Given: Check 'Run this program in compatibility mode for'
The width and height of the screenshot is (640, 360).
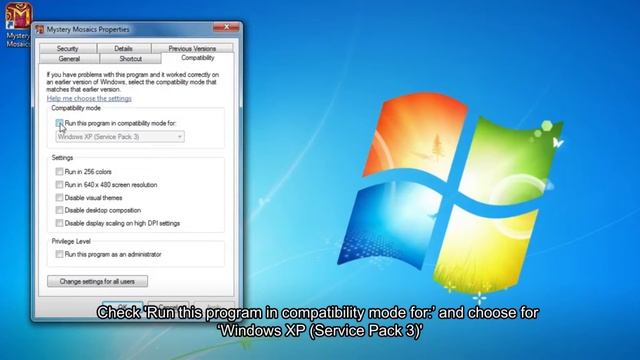Looking at the screenshot, I should coord(60,123).
